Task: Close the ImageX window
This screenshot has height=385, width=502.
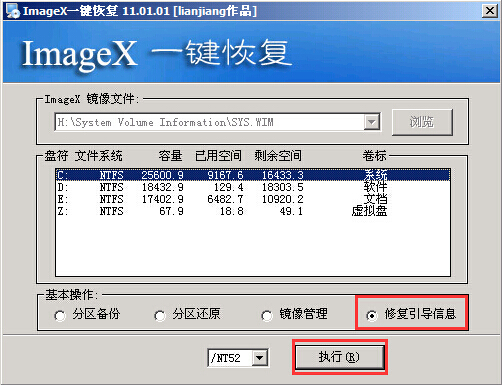Action: coord(490,11)
